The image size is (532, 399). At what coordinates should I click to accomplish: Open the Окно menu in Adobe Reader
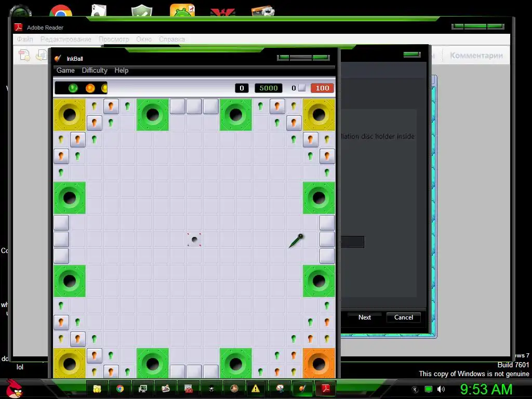144,39
